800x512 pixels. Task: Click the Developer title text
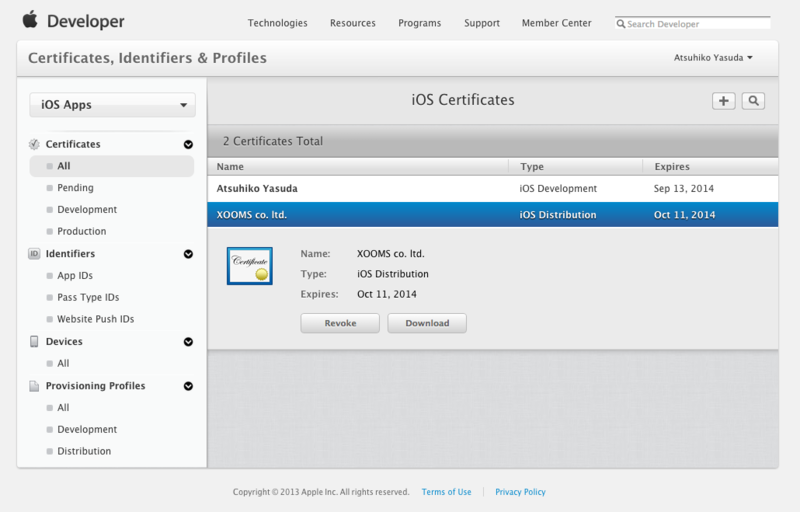[86, 21]
